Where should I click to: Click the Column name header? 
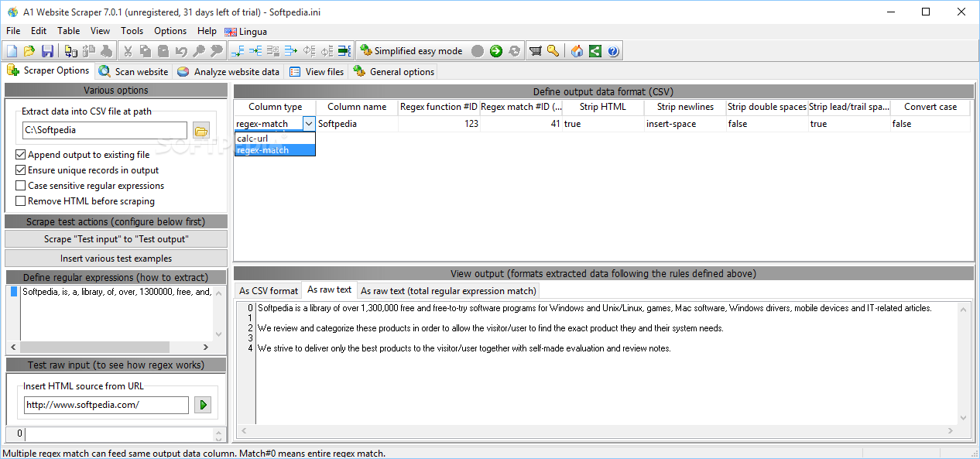(357, 107)
